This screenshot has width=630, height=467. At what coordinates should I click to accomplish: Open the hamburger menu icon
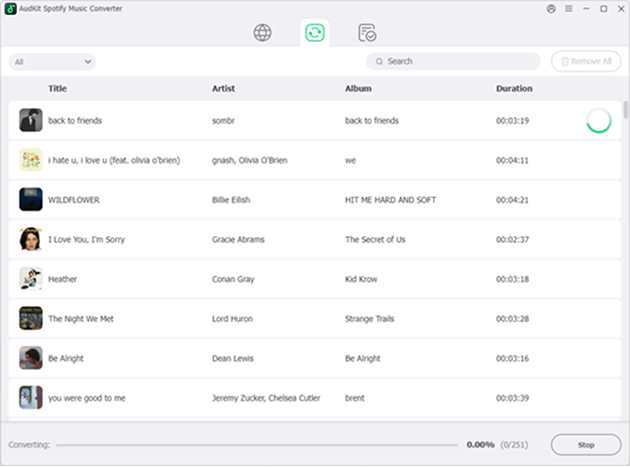569,8
